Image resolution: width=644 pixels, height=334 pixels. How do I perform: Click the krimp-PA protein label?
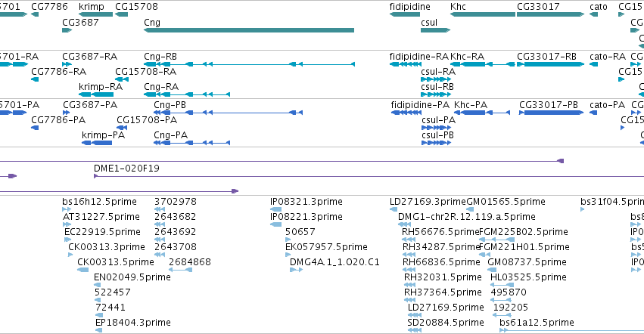(x=103, y=135)
